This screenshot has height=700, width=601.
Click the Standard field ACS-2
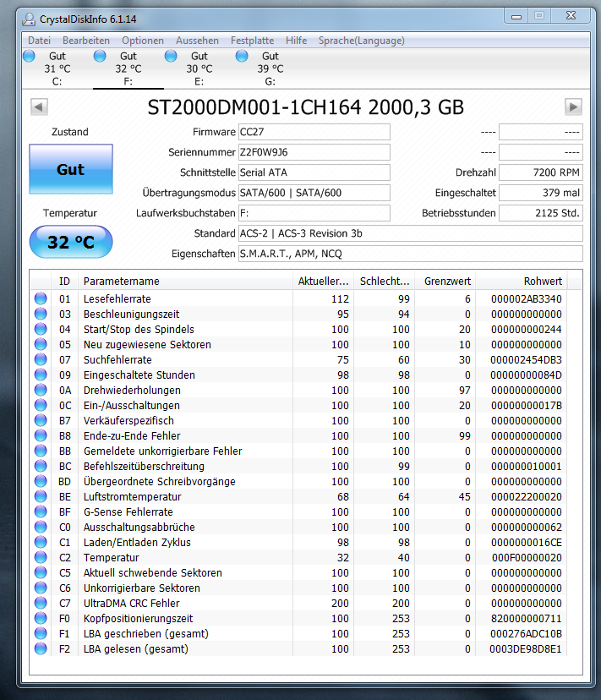[x=410, y=233]
